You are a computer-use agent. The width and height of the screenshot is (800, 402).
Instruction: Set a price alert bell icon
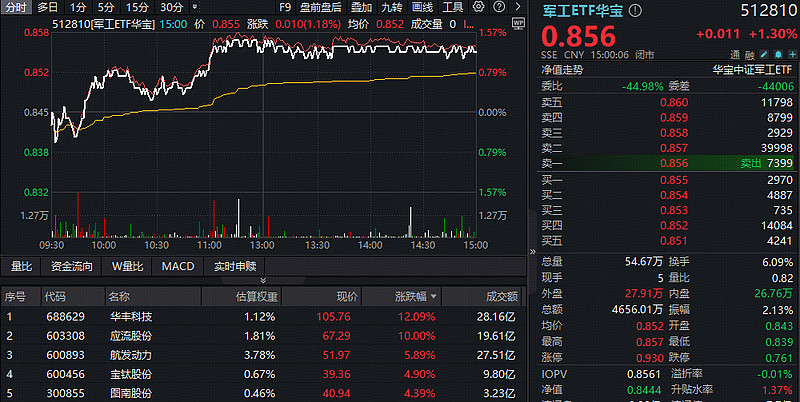pyautogui.click(x=779, y=55)
